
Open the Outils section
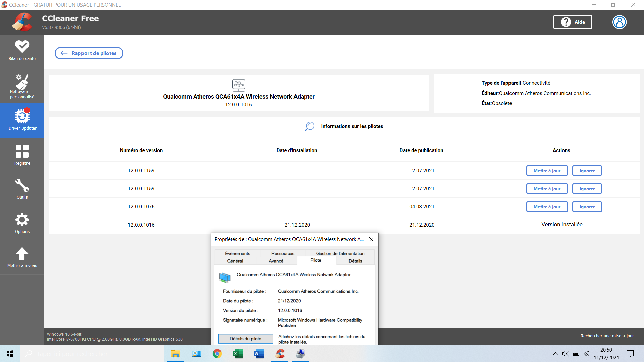pos(22,189)
